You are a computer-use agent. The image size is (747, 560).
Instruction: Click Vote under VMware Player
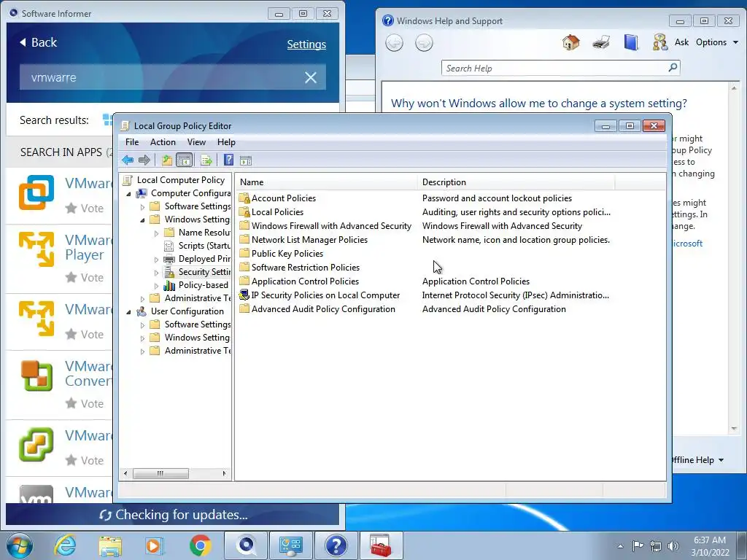(x=85, y=278)
